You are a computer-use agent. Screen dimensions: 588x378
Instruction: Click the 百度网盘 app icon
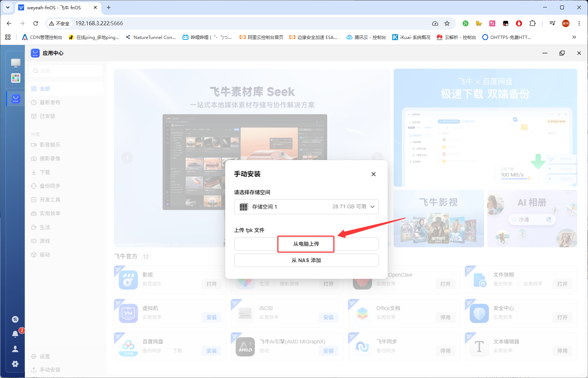pyautogui.click(x=128, y=346)
